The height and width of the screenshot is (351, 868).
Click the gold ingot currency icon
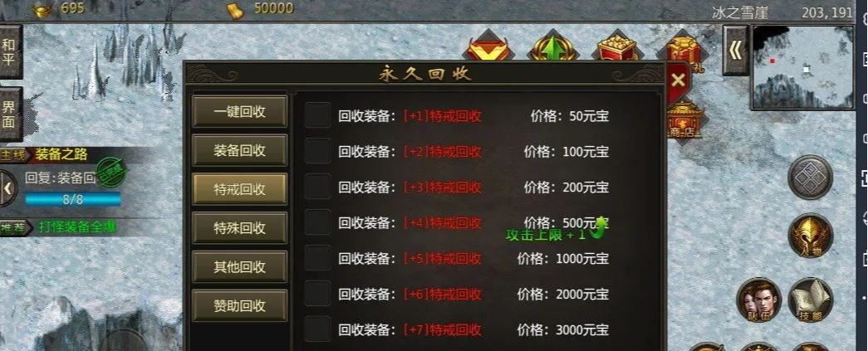click(x=42, y=9)
